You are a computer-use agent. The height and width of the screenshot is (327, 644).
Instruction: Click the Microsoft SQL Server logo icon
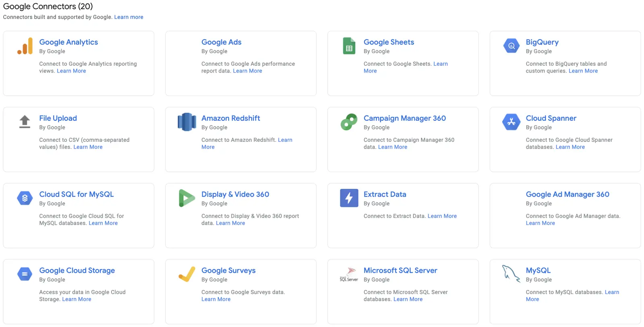(349, 274)
